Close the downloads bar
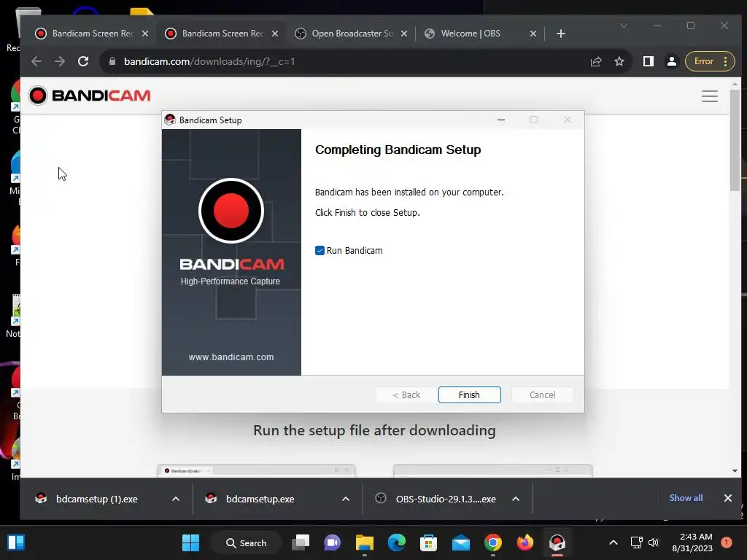The height and width of the screenshot is (560, 747). 728,498
